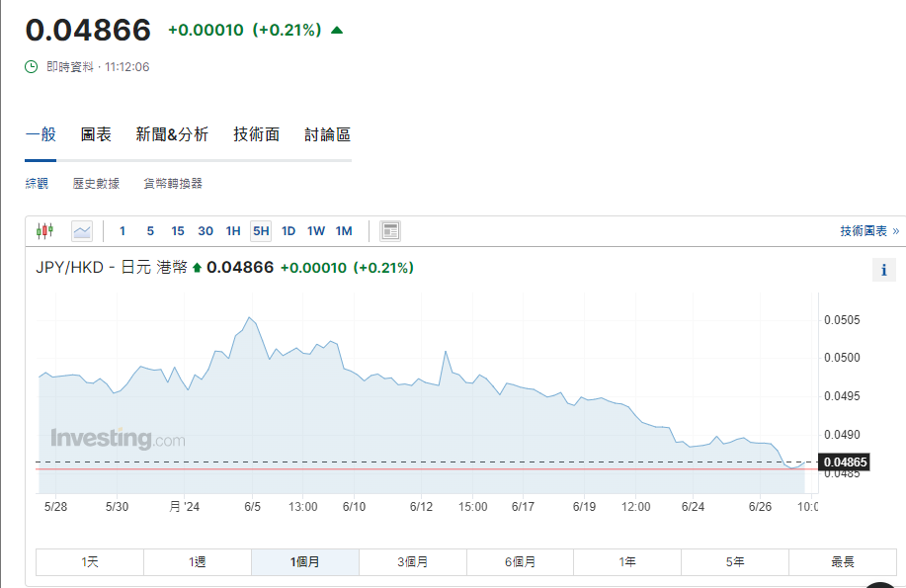This screenshot has height=588, width=906.
Task: Click the 0.04865 price label on axis
Action: tap(844, 462)
